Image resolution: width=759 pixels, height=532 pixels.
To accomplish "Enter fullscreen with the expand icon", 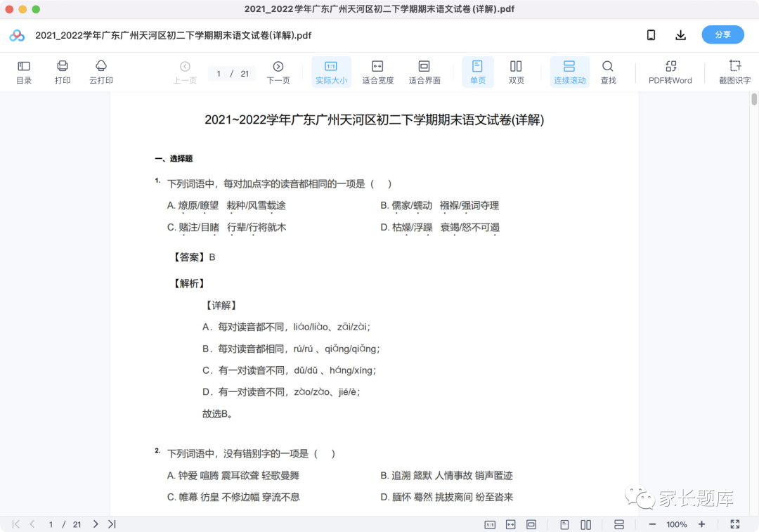I will pos(735,524).
